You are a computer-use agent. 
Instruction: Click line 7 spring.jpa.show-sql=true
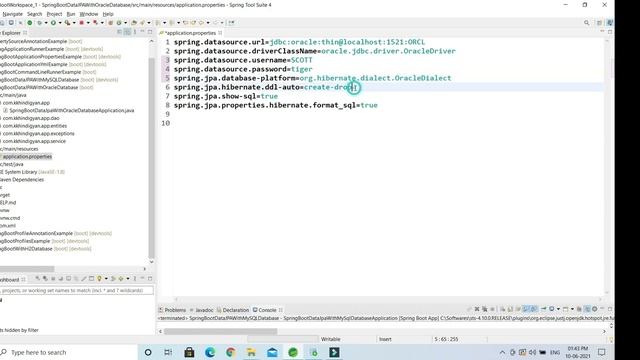(226, 96)
